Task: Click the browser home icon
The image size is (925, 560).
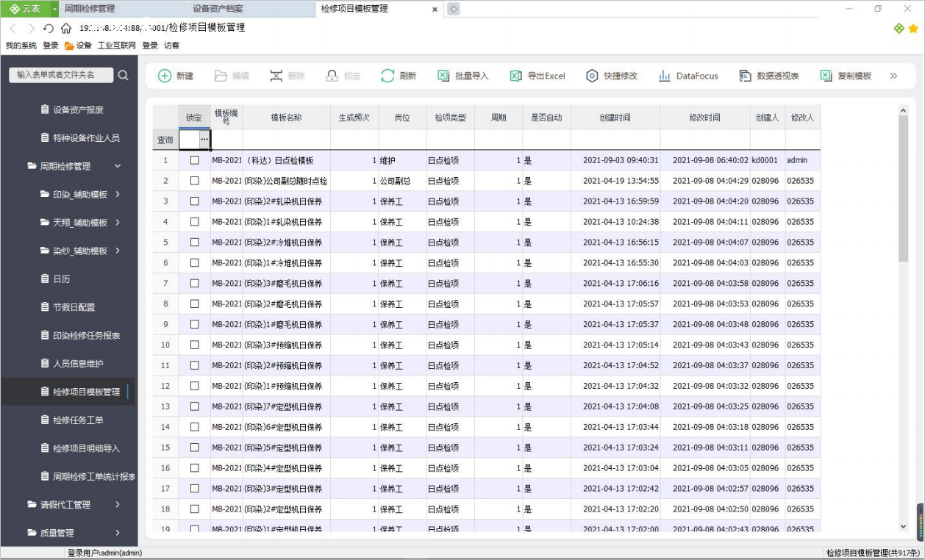Action: pyautogui.click(x=66, y=28)
